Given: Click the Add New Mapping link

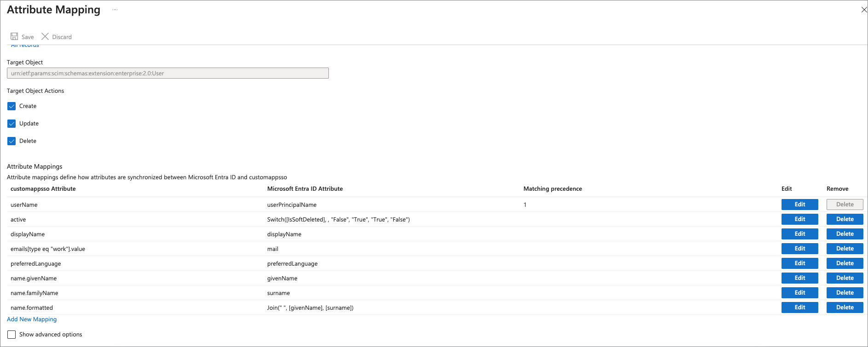Looking at the screenshot, I should click(x=32, y=319).
